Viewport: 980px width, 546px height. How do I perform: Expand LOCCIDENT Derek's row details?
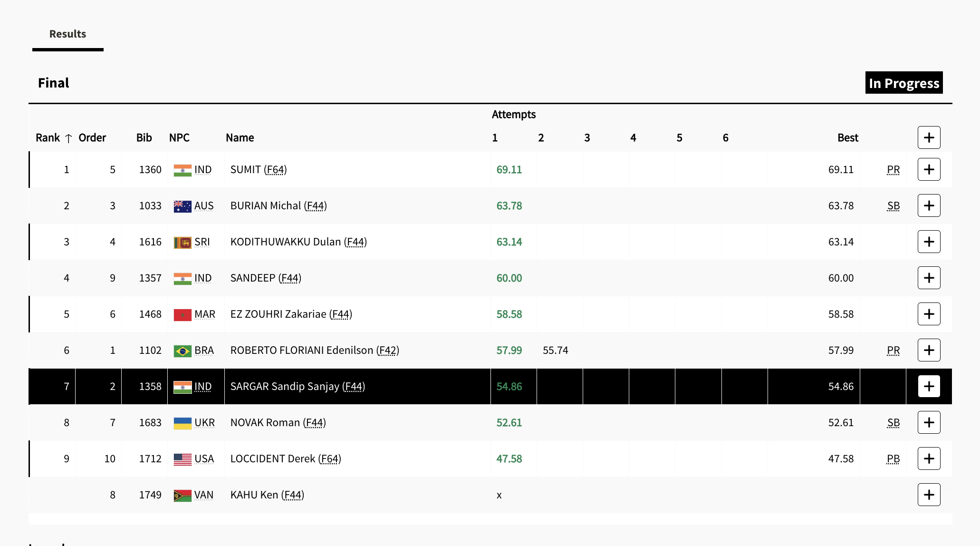[x=929, y=459]
